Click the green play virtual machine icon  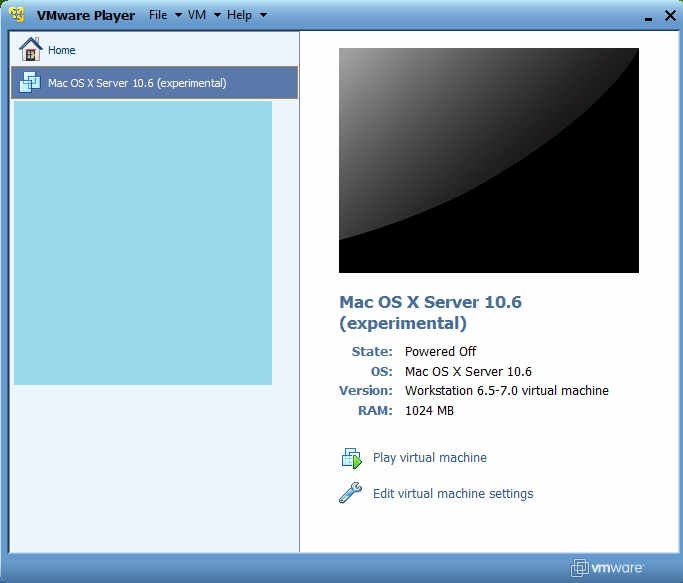[352, 458]
